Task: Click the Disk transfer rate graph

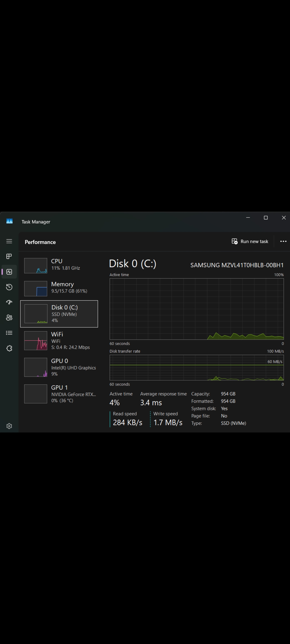Action: (x=197, y=368)
